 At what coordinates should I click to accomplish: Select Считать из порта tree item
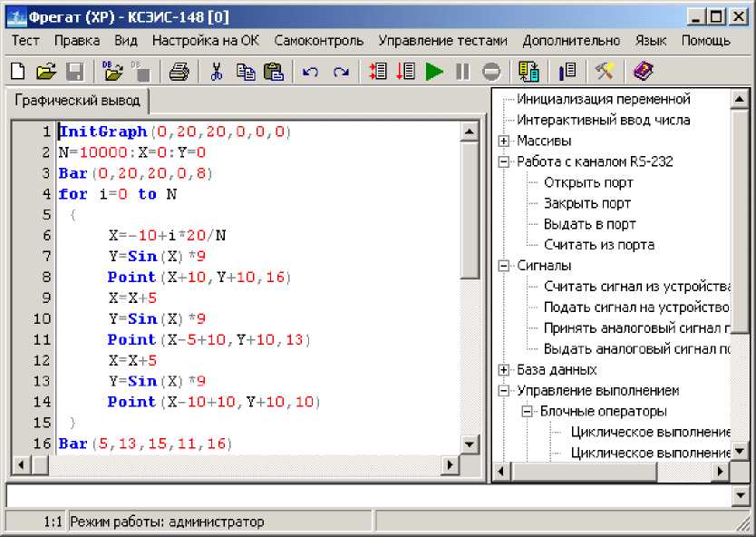pyautogui.click(x=599, y=245)
